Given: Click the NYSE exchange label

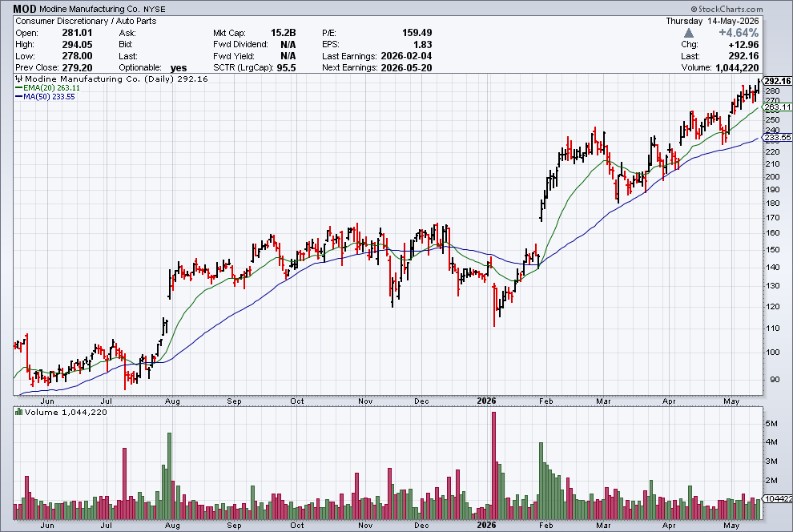Looking at the screenshot, I should coord(155,9).
